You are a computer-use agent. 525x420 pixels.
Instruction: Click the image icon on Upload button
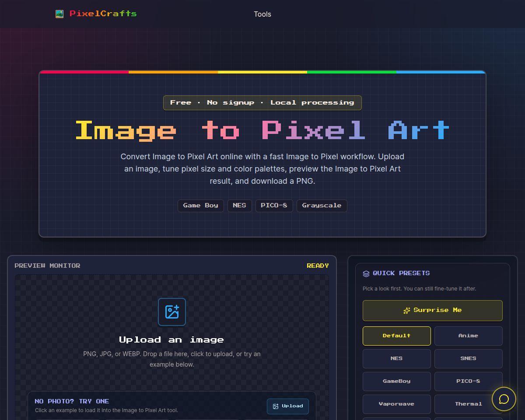point(276,406)
